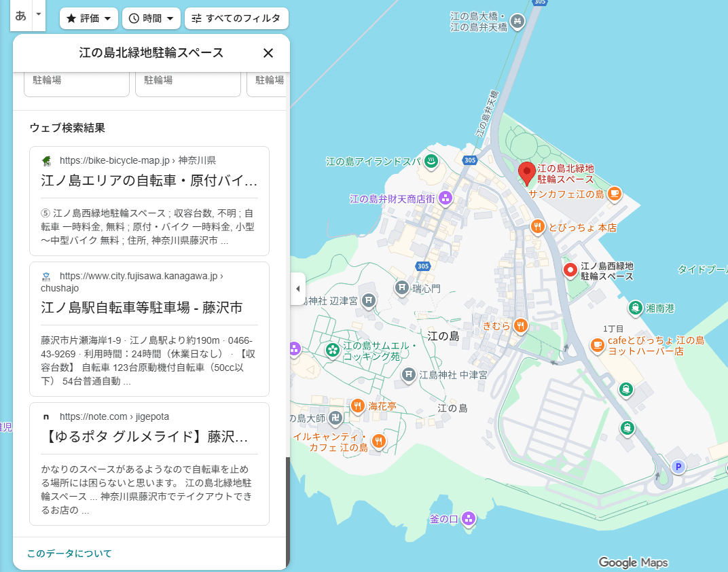This screenshot has width=728, height=572.
Task: Open the 時間 hours filter dropdown
Action: (151, 18)
